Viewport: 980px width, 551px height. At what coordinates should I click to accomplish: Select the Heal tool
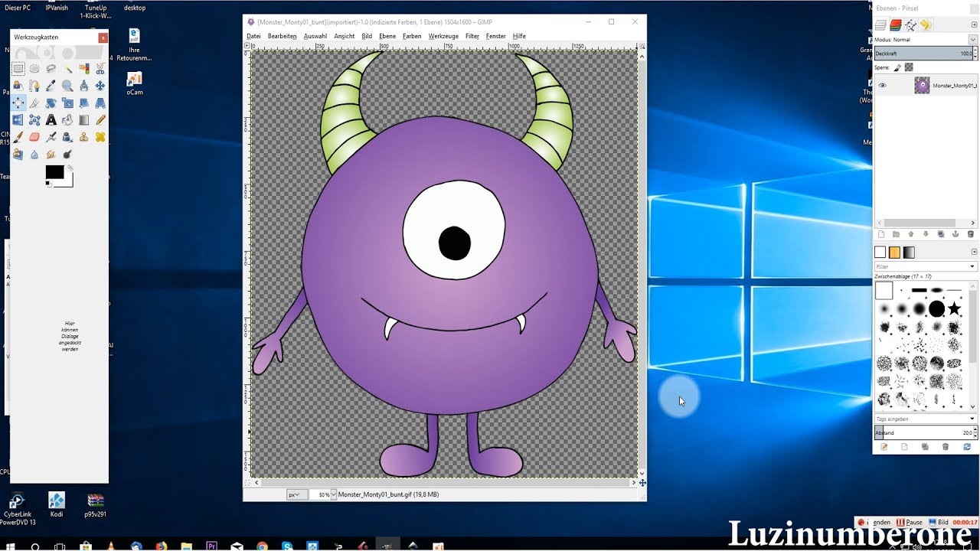click(100, 137)
